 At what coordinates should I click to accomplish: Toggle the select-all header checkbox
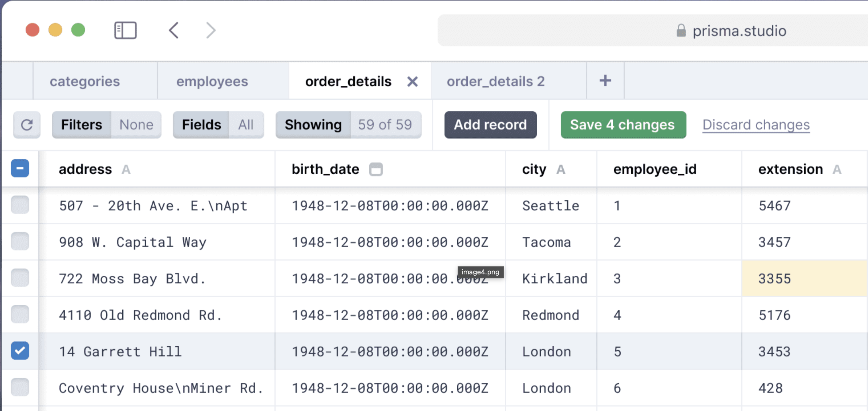coord(20,168)
